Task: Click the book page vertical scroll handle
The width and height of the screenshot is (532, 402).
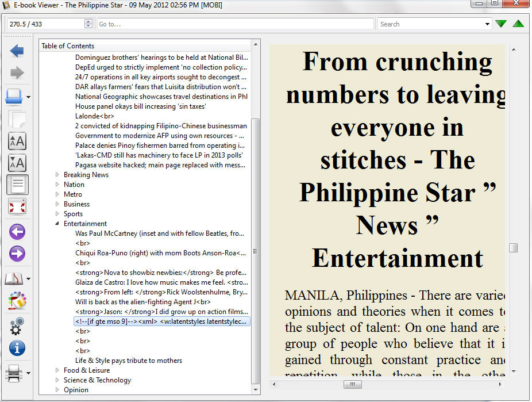Action: [x=514, y=248]
